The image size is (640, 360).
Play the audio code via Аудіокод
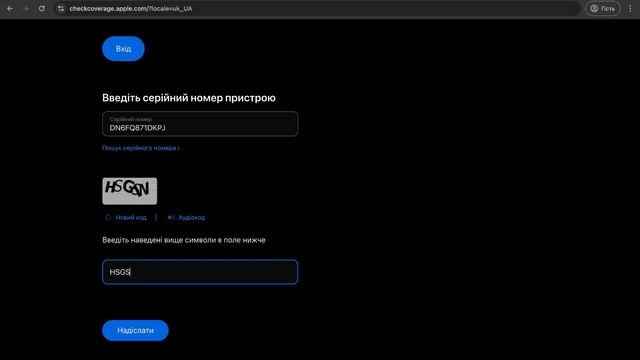tap(191, 218)
